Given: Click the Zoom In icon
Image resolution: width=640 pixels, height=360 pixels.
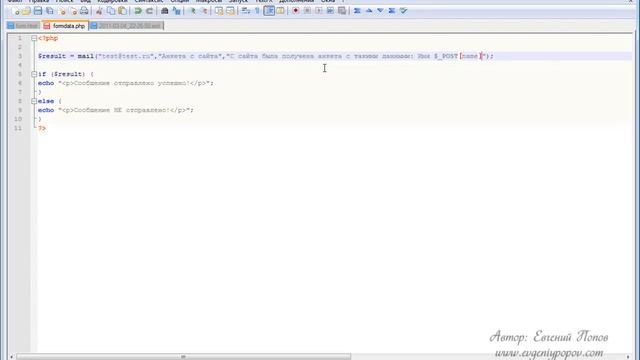Looking at the screenshot, I should coord(192,11).
